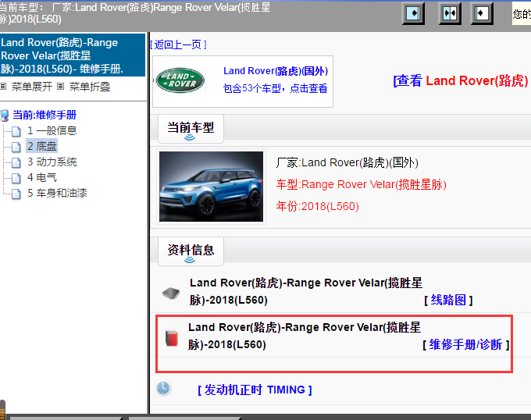Click the 资料信息 section tab
531x420 pixels.
click(191, 251)
